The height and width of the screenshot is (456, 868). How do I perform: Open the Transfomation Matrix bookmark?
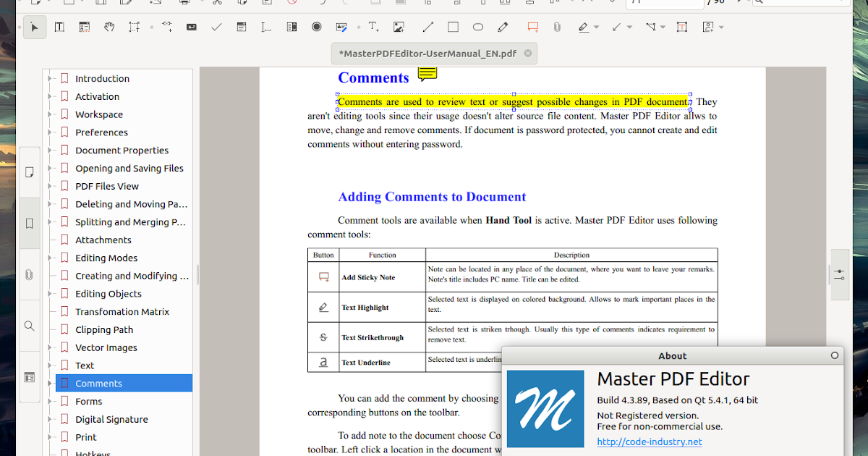pyautogui.click(x=122, y=312)
